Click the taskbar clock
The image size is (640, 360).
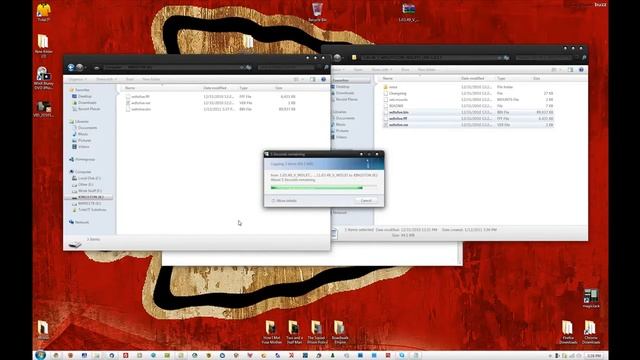click(x=594, y=356)
